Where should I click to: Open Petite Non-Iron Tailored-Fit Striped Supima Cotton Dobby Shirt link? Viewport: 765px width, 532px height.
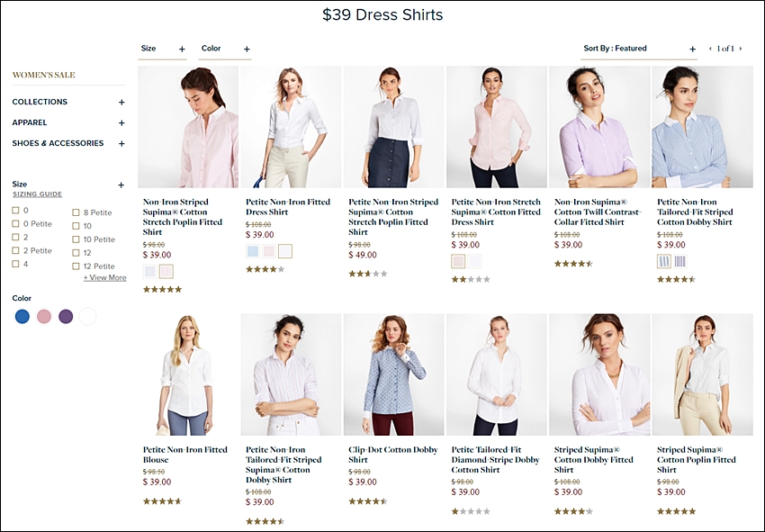point(283,464)
